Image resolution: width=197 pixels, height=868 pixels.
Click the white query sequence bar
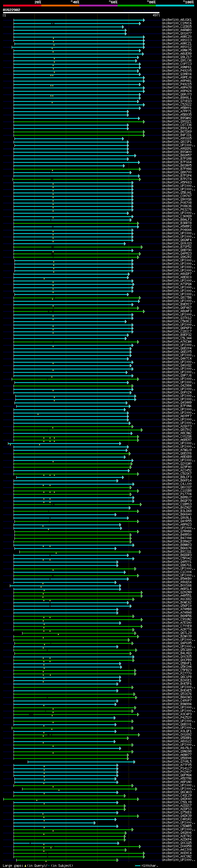(81, 13)
